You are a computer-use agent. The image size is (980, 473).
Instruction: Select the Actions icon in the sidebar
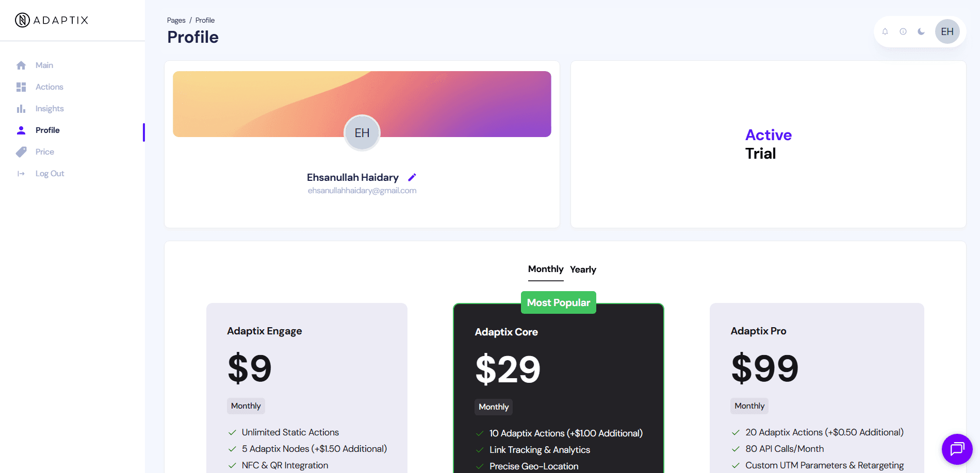tap(21, 87)
